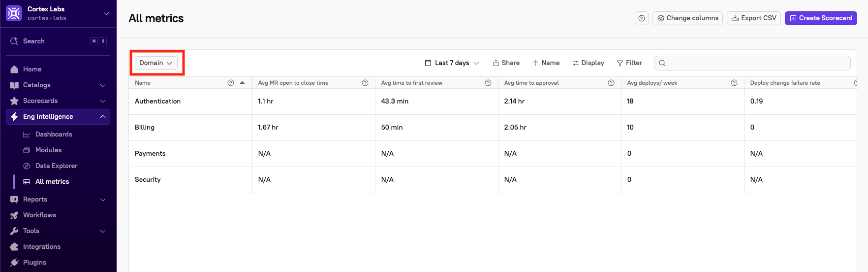Click the All metrics table icon
Image resolution: width=868 pixels, height=272 pixels.
coord(27,182)
